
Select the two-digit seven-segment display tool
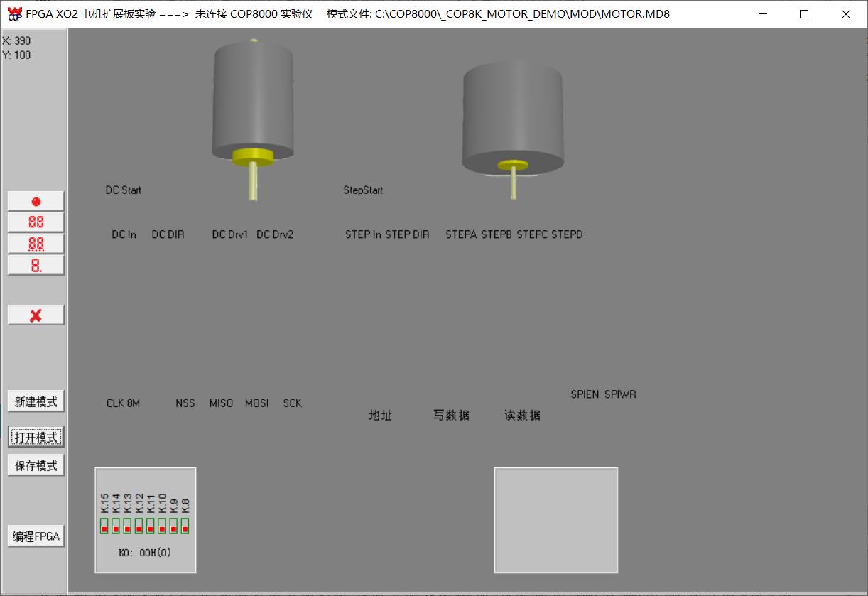click(36, 222)
